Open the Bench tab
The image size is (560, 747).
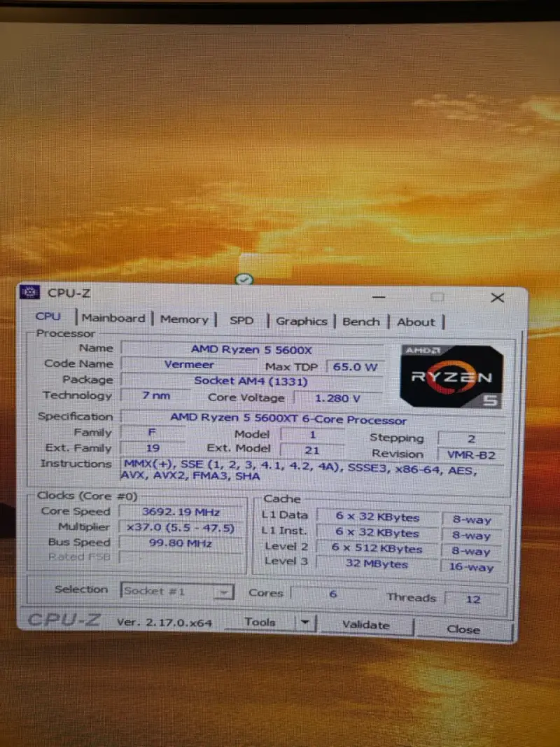361,321
